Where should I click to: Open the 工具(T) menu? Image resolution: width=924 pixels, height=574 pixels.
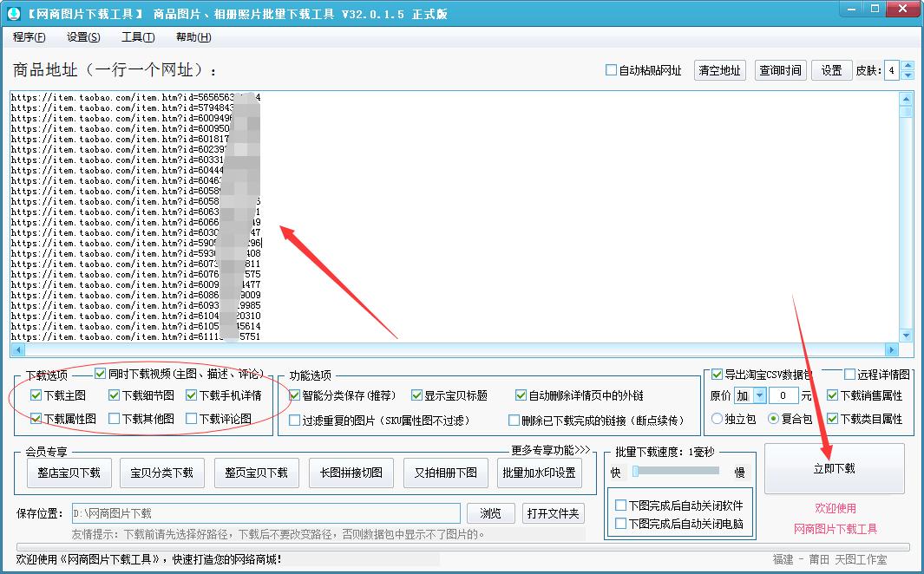139,37
